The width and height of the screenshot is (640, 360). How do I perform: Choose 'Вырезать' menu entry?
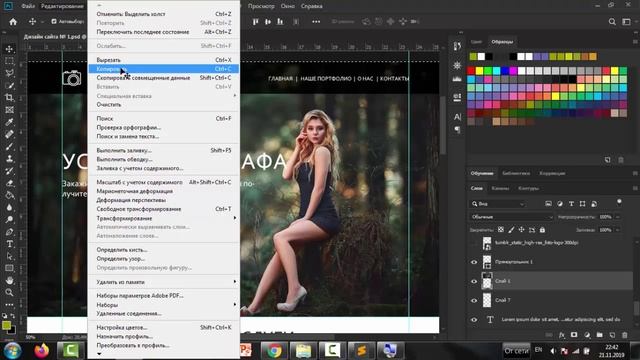pos(164,60)
